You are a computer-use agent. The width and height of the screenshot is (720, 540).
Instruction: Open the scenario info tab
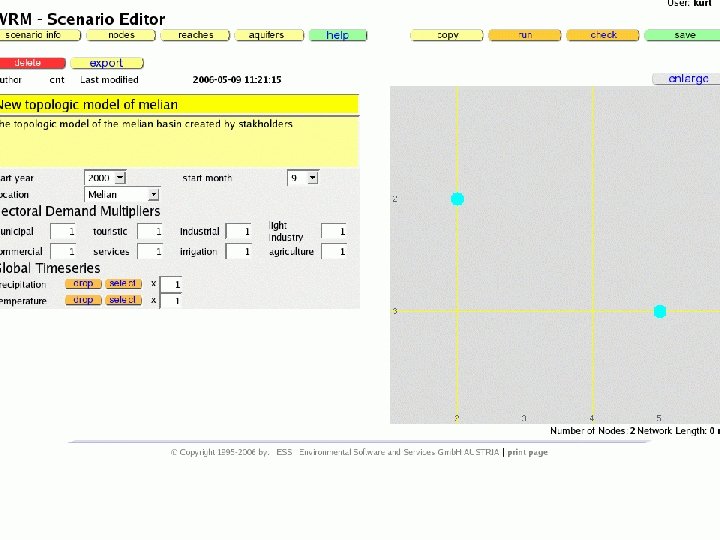39,35
